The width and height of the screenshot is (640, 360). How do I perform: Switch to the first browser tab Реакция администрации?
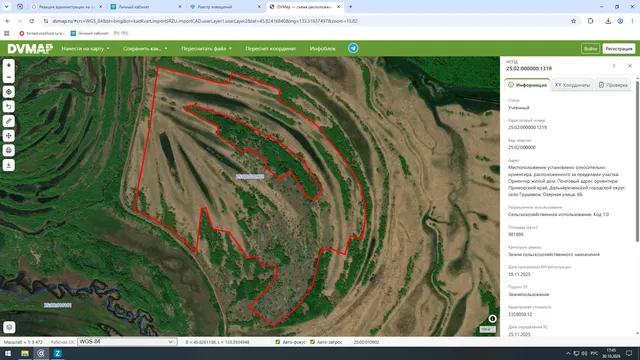(x=67, y=7)
